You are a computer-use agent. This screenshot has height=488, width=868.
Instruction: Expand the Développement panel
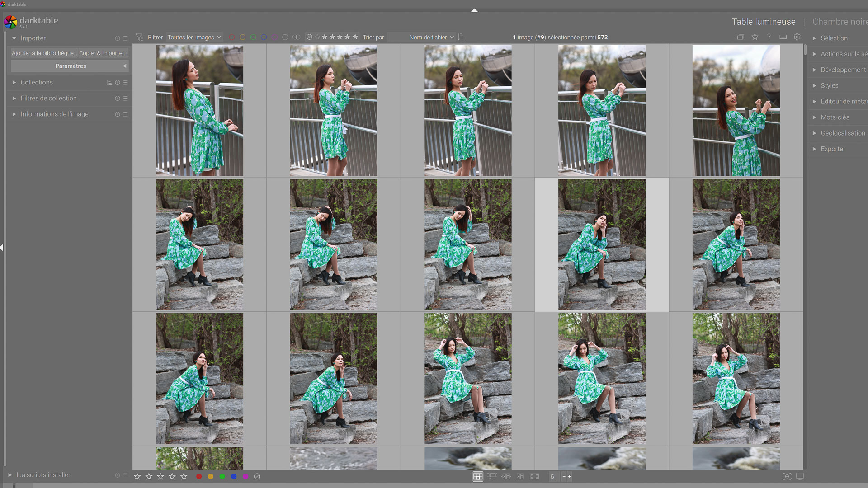[814, 70]
